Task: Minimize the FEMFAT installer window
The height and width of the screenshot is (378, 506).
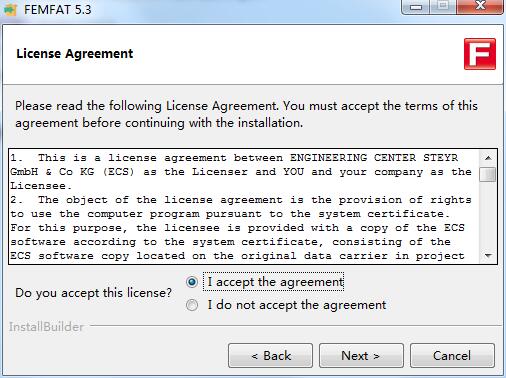Action: (x=416, y=7)
